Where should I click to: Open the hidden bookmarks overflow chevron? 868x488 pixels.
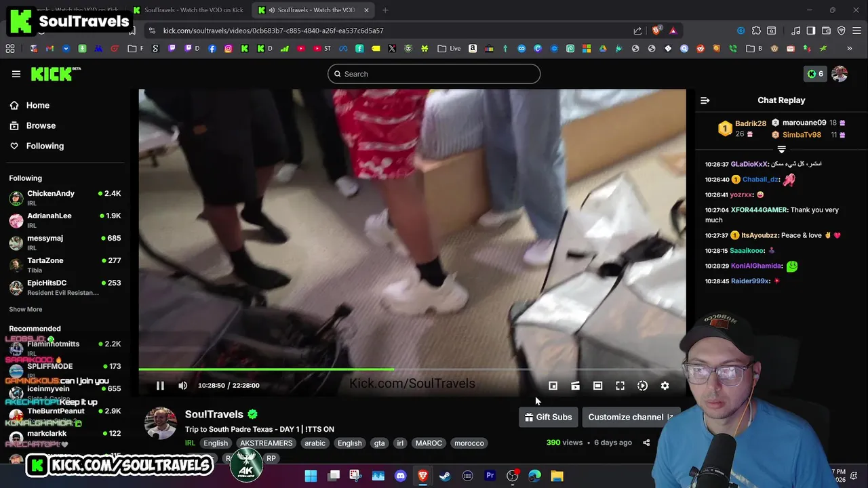tap(849, 49)
